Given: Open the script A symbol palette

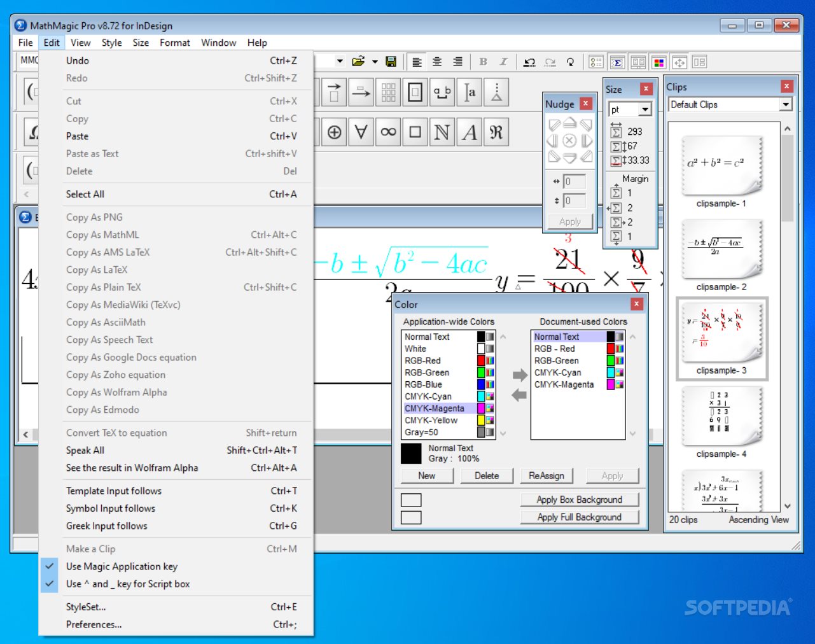Looking at the screenshot, I should tap(470, 132).
